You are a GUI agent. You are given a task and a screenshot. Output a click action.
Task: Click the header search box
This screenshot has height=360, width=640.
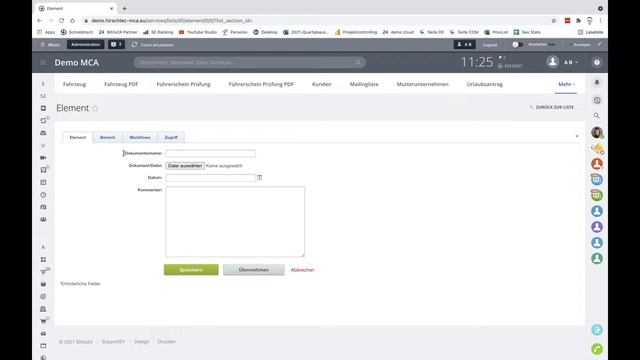[x=249, y=62]
